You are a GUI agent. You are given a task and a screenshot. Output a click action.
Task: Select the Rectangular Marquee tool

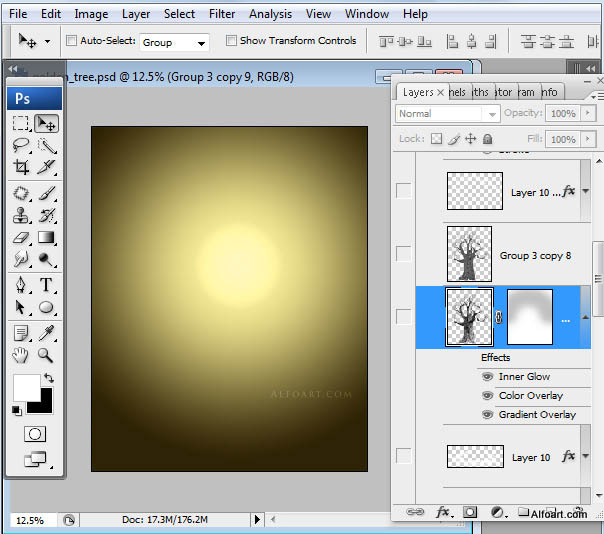21,123
